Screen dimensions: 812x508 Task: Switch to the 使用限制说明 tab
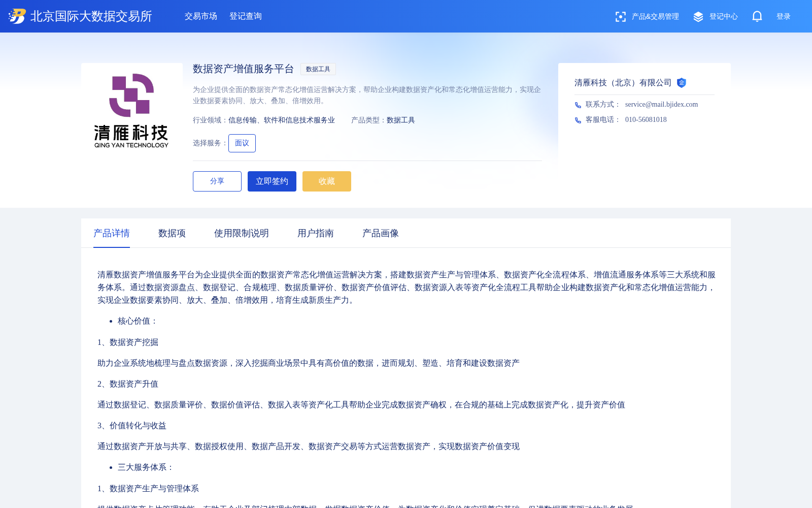(x=242, y=233)
